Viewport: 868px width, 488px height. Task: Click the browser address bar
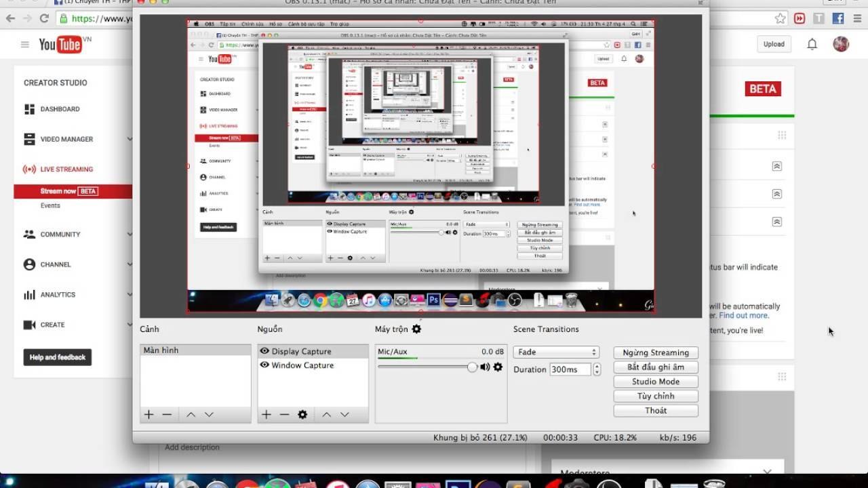click(x=95, y=18)
